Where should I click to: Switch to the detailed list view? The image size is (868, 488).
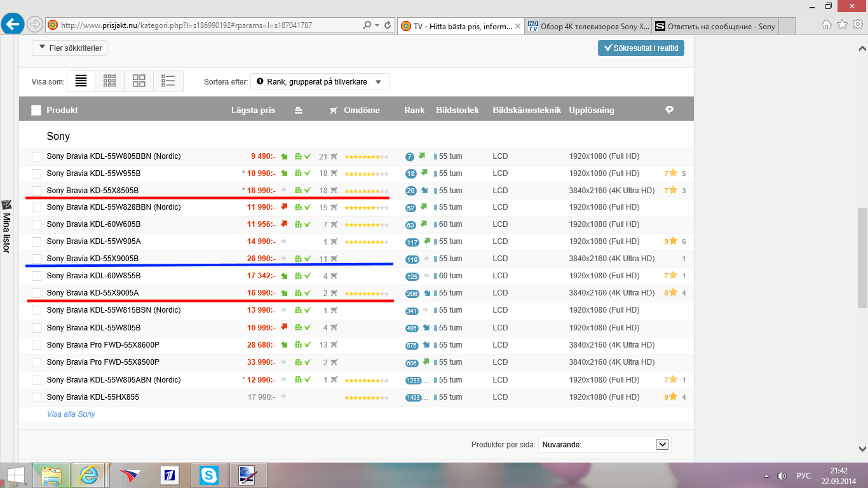point(168,81)
